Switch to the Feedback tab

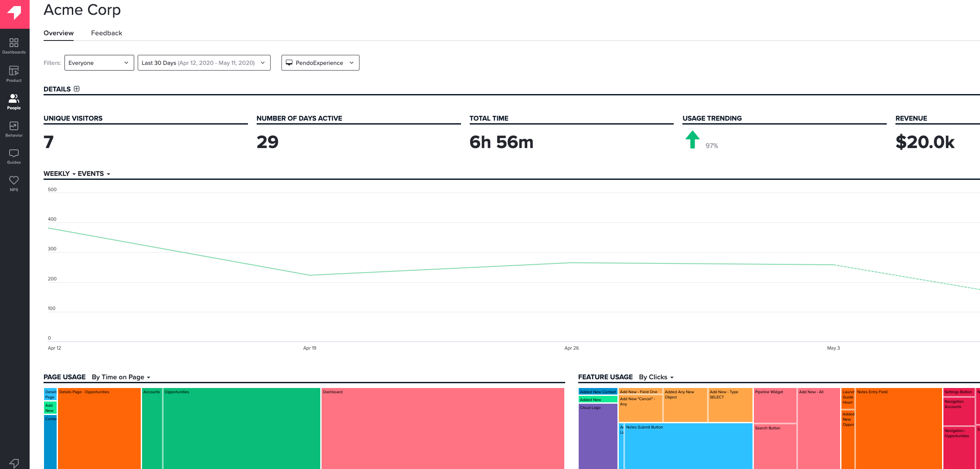106,33
